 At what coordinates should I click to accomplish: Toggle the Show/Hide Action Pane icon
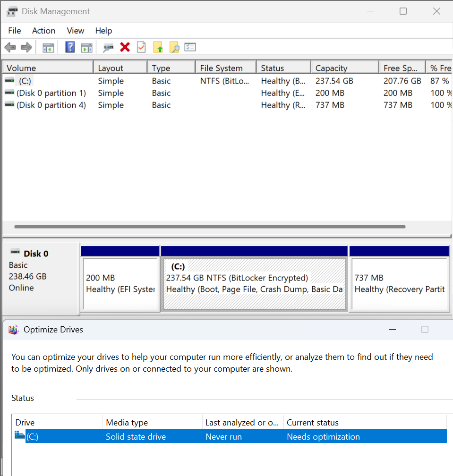tap(86, 48)
